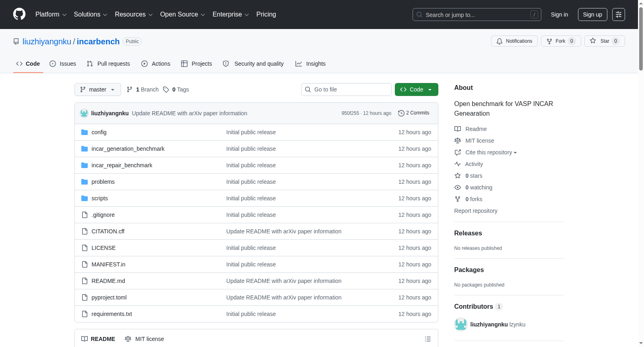
Task: Click the pyproject.toml file icon
Action: point(85,297)
